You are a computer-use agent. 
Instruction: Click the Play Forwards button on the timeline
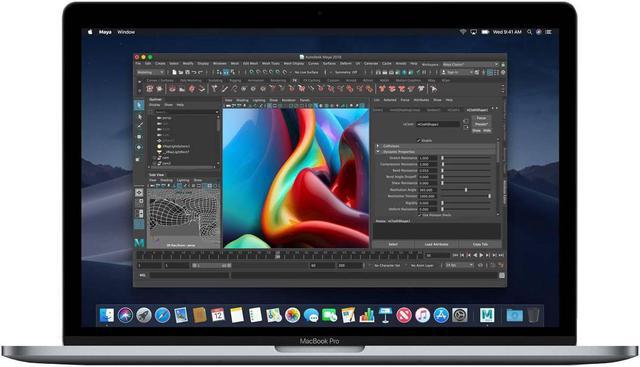point(481,255)
